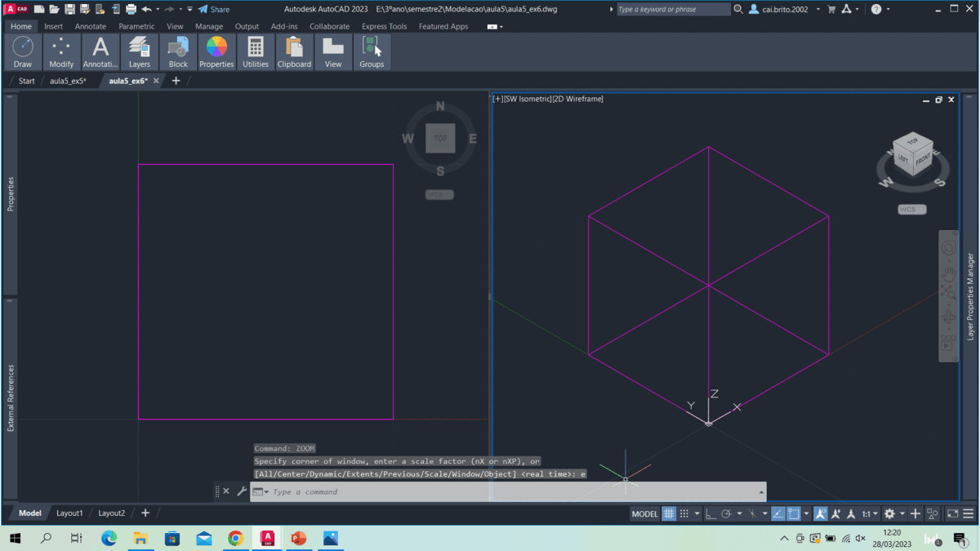Click the Save As icon
Image resolution: width=980 pixels, height=551 pixels.
(85, 10)
